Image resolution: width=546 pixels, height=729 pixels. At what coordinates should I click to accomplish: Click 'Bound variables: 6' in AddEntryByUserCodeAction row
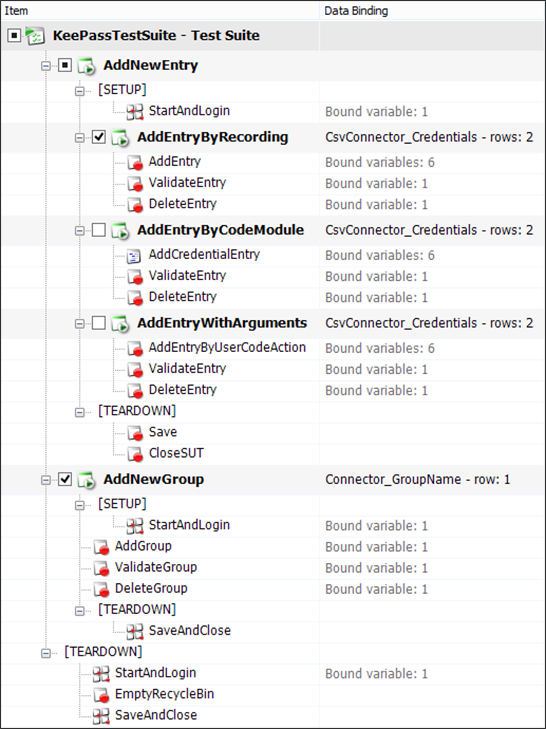[x=380, y=349]
